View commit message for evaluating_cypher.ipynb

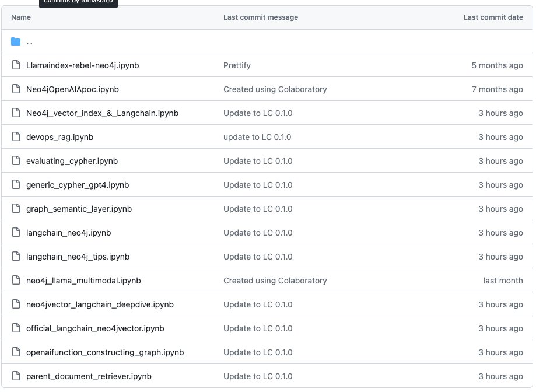point(258,161)
